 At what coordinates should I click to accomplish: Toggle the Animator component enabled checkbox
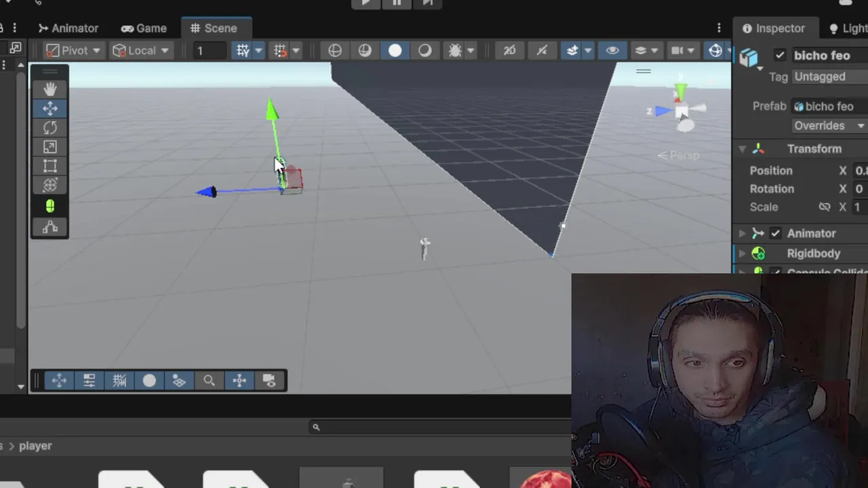click(x=776, y=233)
